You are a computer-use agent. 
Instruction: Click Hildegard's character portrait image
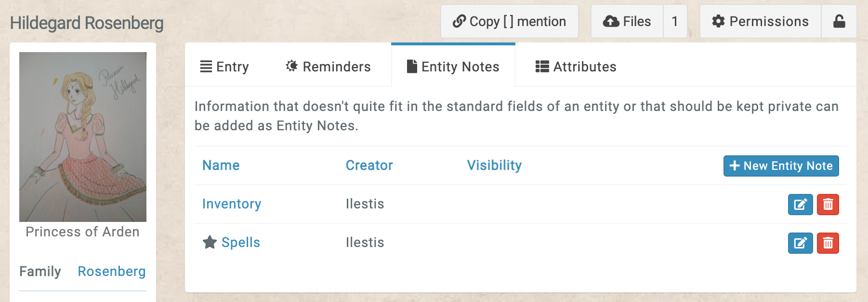point(83,137)
